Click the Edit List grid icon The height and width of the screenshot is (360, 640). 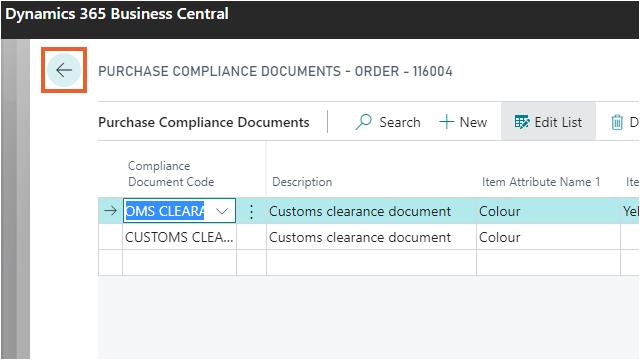click(522, 122)
